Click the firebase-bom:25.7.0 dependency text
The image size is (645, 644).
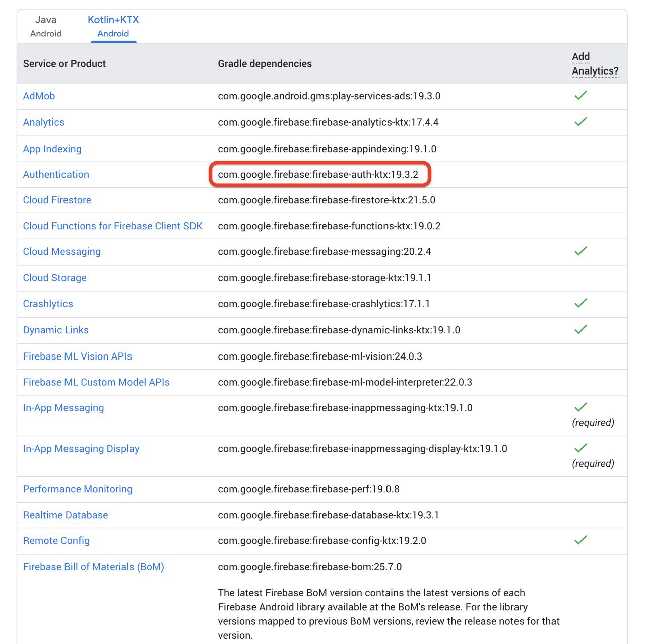309,567
